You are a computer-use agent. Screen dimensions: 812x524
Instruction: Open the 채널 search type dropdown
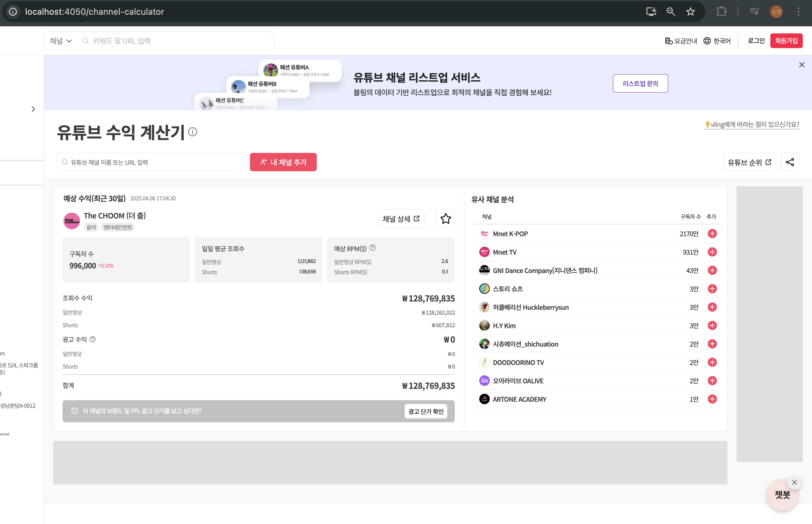click(61, 41)
